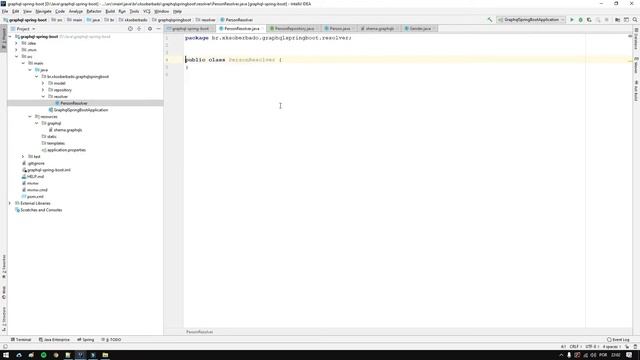
Task: Select Scratches and Consoles node
Action: tap(41, 210)
